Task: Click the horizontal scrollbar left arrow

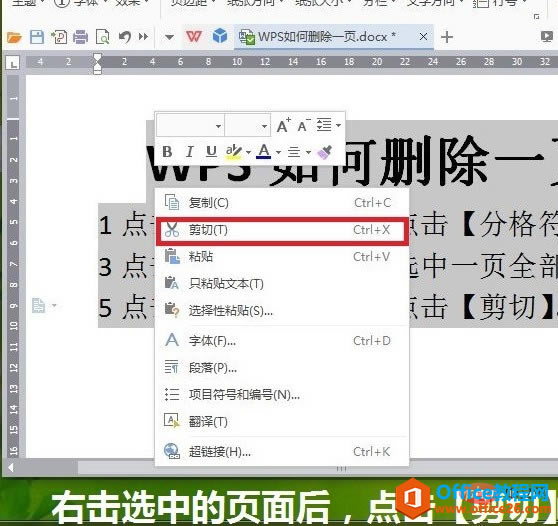Action: click(11, 468)
